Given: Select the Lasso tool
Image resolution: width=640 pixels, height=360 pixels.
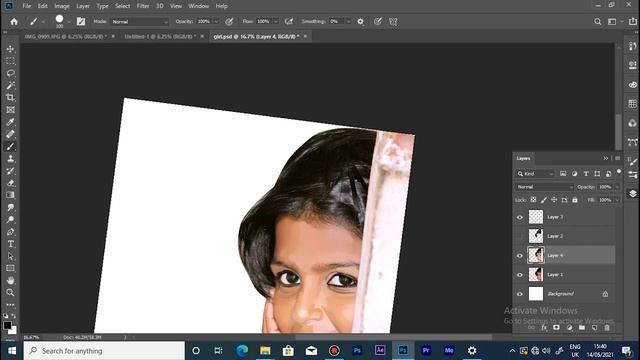Looking at the screenshot, I should click(11, 73).
